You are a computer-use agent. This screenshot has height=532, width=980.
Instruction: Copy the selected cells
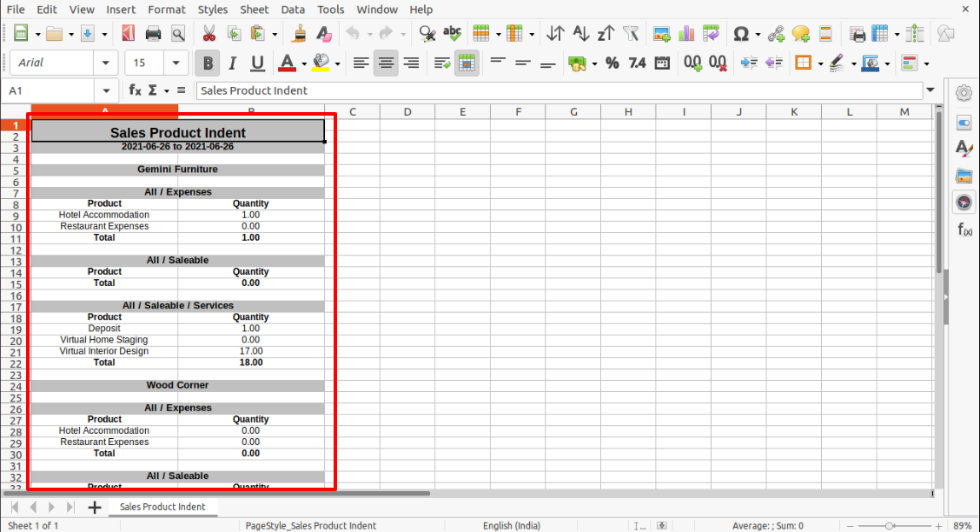[235, 33]
